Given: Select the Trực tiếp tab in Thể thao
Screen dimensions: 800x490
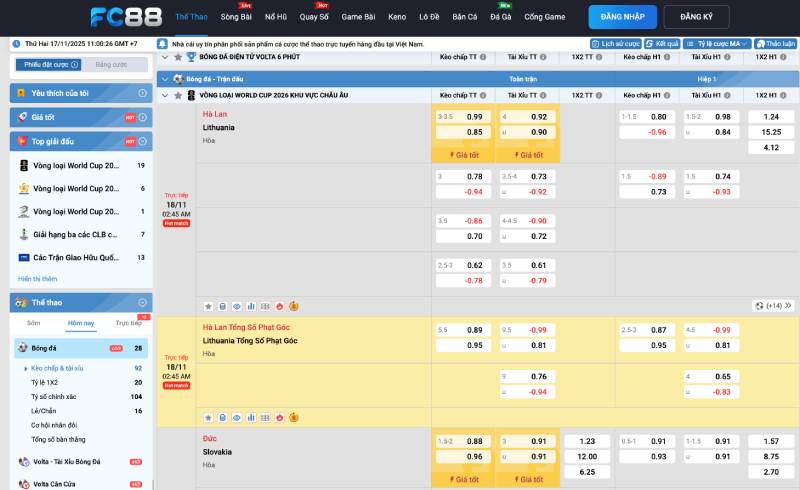Looking at the screenshot, I should (x=128, y=323).
